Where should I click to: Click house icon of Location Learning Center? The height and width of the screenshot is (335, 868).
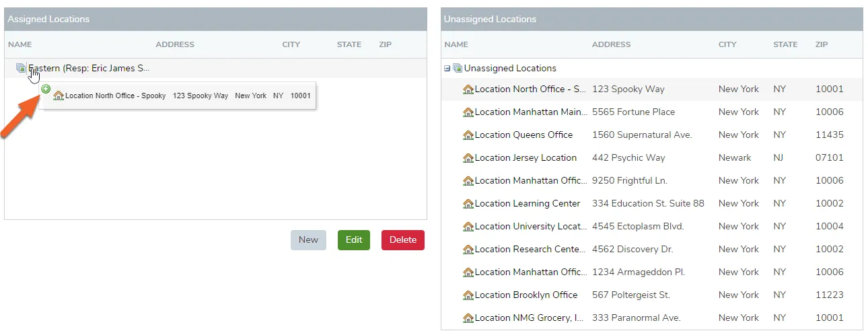click(468, 204)
